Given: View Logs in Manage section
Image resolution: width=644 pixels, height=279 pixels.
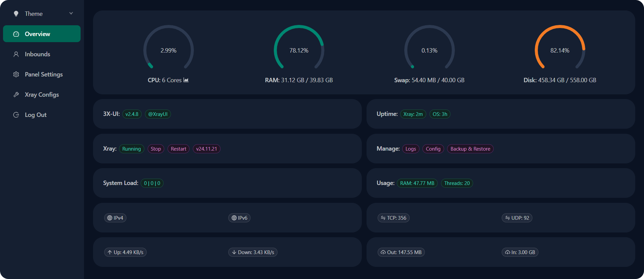Looking at the screenshot, I should point(411,149).
